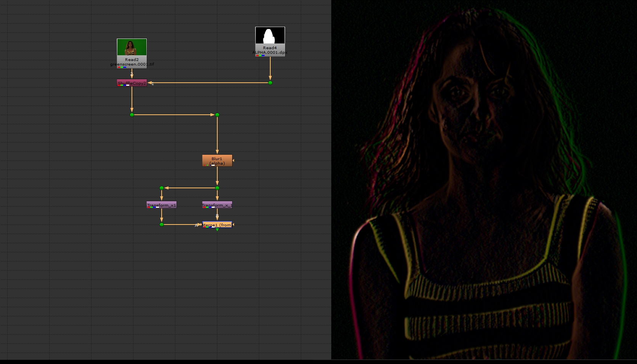Viewport: 637px width, 364px height.
Task: Select the dot node below Read4
Action: [270, 83]
